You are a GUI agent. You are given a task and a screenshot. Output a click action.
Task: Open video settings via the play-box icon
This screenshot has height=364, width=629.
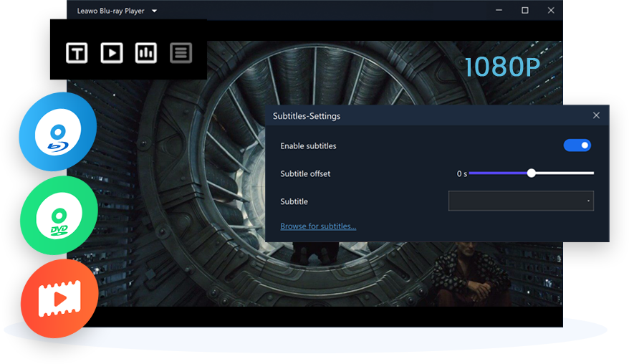pyautogui.click(x=111, y=52)
